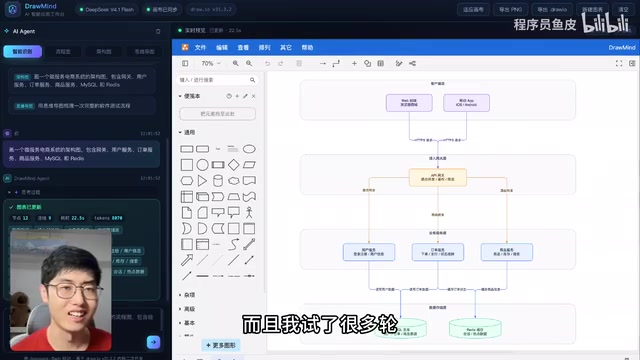Click the insert plus icon in toolbar

(x=354, y=63)
